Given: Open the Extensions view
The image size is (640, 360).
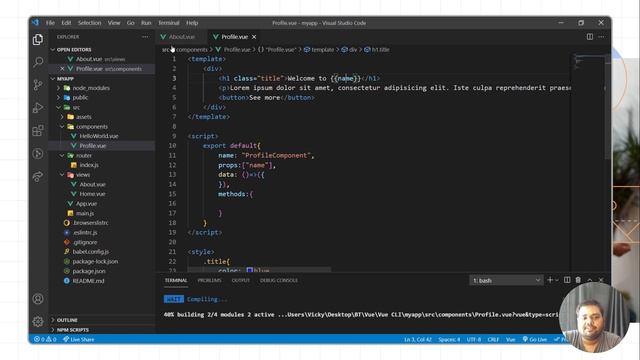Looking at the screenshot, I should tap(38, 131).
